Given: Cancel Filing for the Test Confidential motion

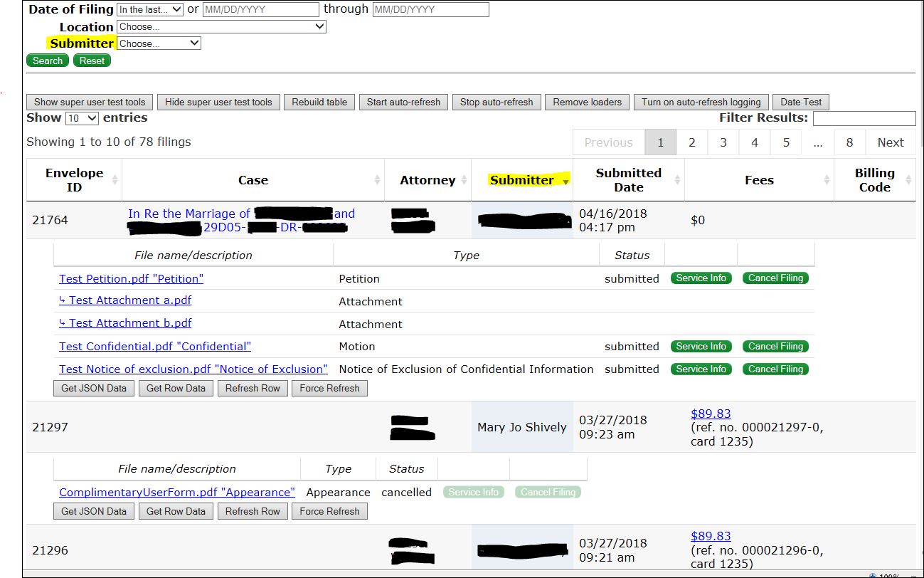Looking at the screenshot, I should pos(775,346).
